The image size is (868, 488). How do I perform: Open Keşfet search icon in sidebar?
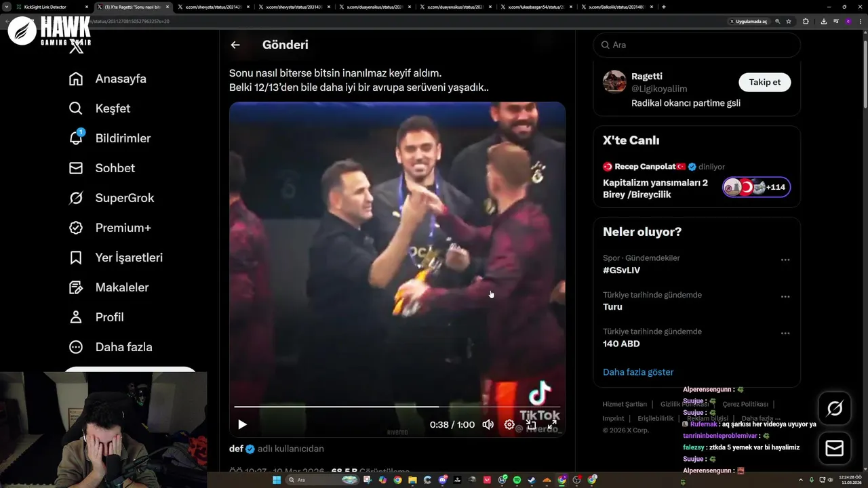point(76,108)
